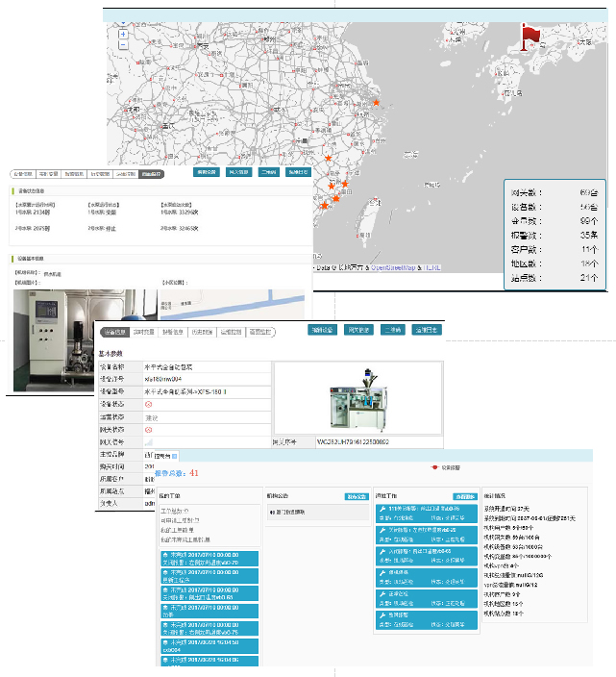Click the orange star marker near Shanghai
The height and width of the screenshot is (677, 616).
pos(377,103)
